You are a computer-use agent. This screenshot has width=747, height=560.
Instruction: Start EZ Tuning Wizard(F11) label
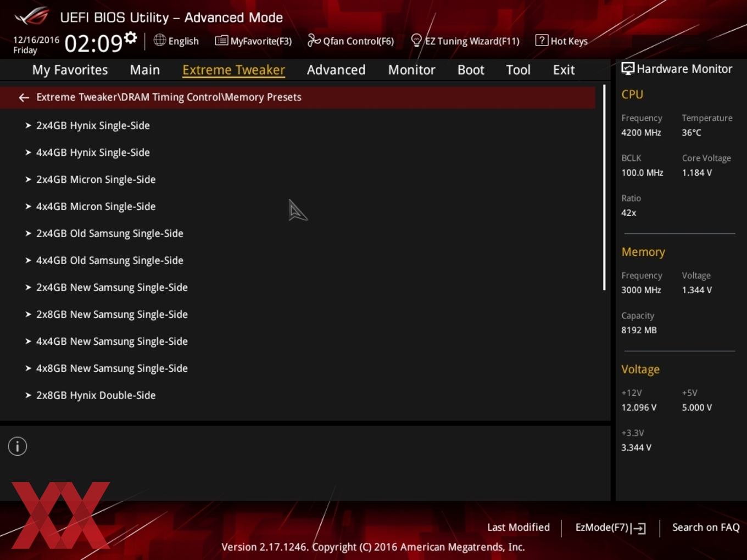tap(472, 41)
